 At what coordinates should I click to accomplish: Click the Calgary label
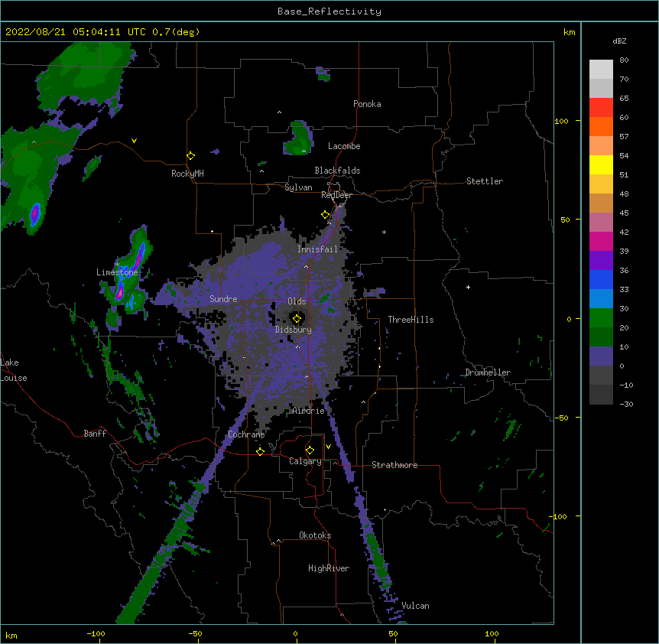pos(305,461)
